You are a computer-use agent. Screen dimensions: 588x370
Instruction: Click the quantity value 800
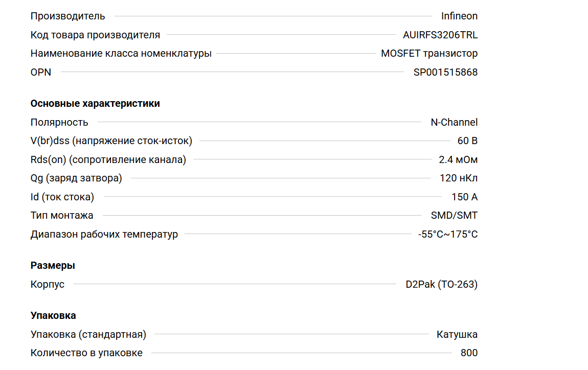[469, 353]
